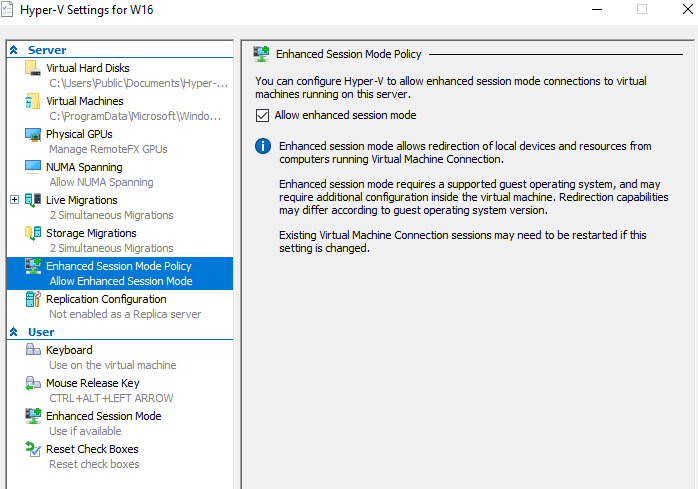
Task: Select the NUMA Spanning setting
Action: point(84,167)
